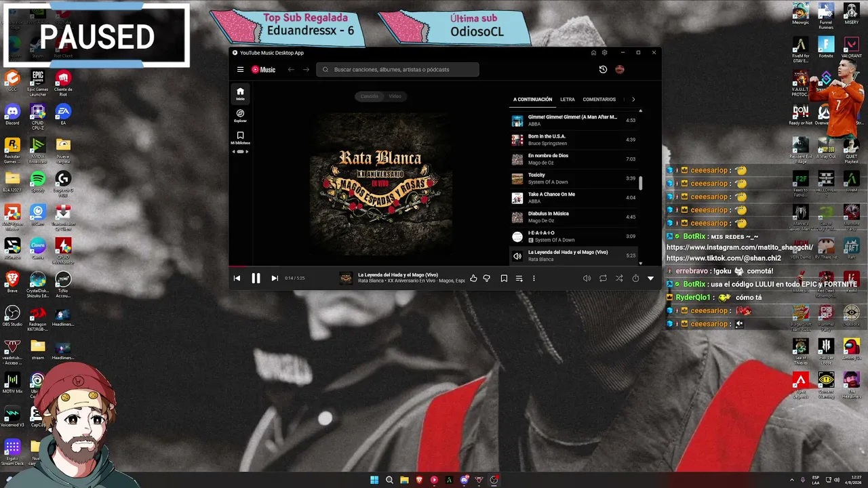
Task: Go back with the left arrow in YouTube Music
Action: tap(291, 69)
